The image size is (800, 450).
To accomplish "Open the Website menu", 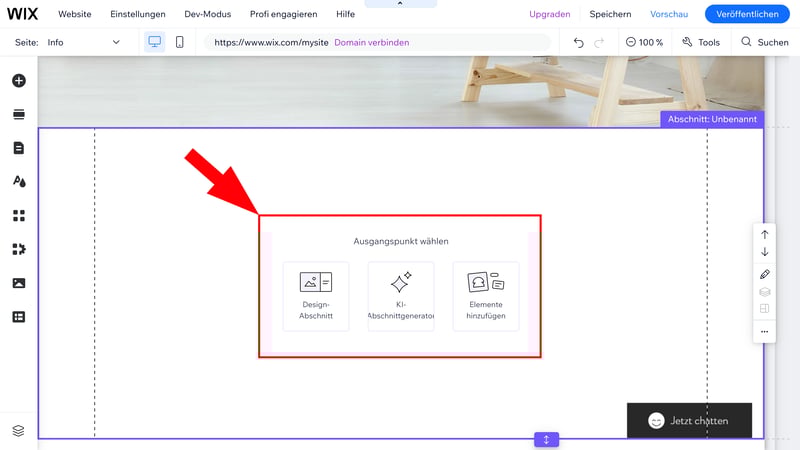I will click(x=74, y=14).
